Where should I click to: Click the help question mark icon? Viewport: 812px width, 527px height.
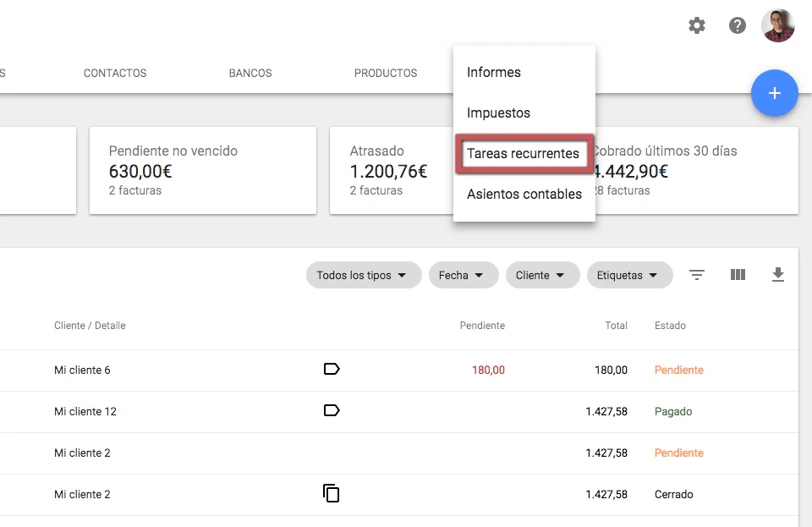click(738, 25)
